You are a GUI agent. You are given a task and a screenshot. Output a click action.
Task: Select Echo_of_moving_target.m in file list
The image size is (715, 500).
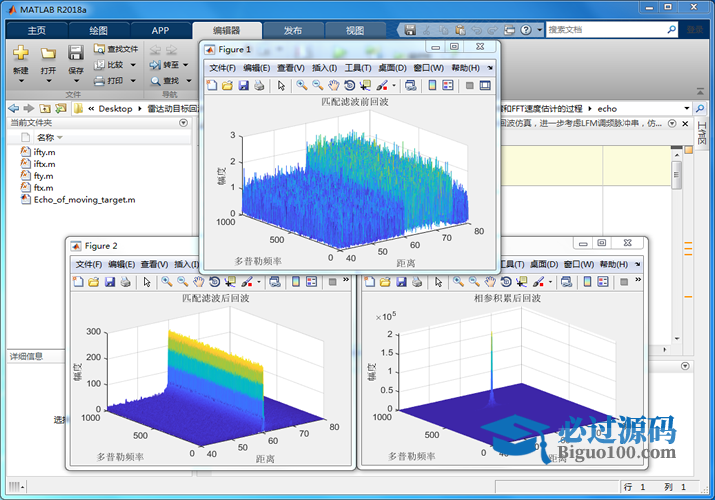[x=84, y=200]
